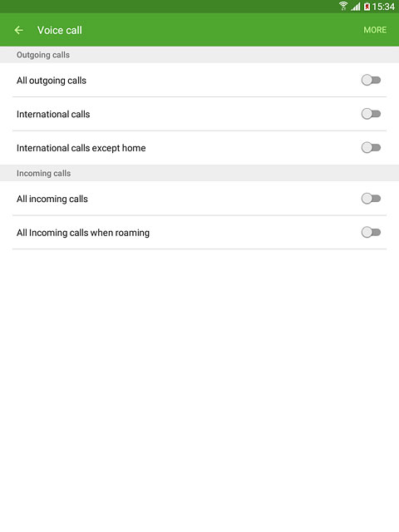Select the International calls row label

point(53,114)
